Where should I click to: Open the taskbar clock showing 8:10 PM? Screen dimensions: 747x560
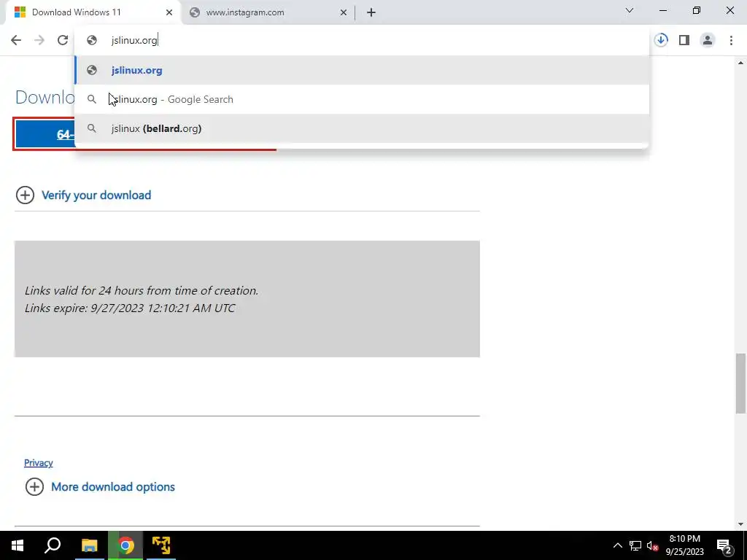pyautogui.click(x=684, y=545)
